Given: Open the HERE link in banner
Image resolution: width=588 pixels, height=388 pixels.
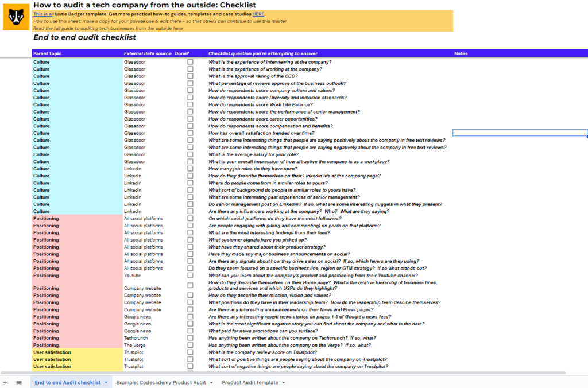Looking at the screenshot, I should pos(258,14).
